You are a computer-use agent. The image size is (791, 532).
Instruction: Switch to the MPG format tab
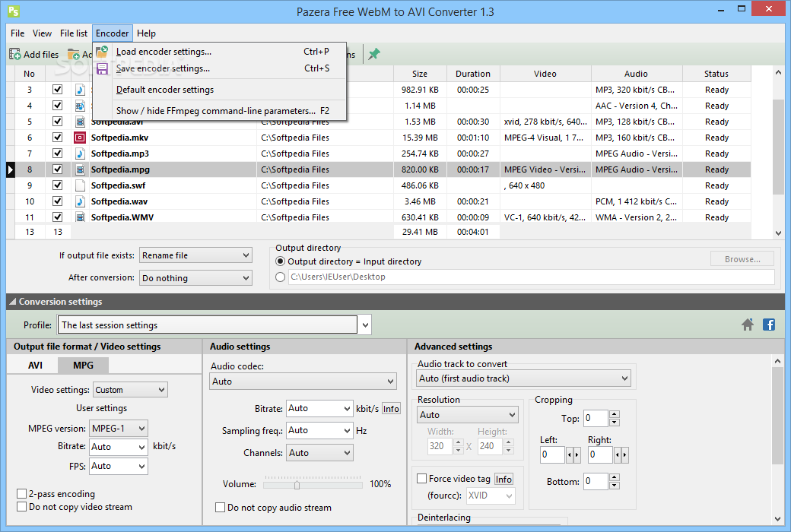(x=83, y=366)
